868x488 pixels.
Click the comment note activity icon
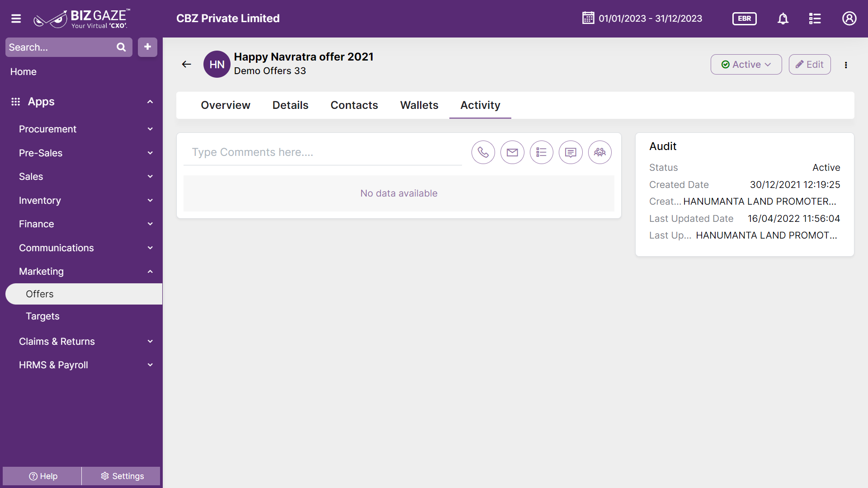pyautogui.click(x=571, y=152)
